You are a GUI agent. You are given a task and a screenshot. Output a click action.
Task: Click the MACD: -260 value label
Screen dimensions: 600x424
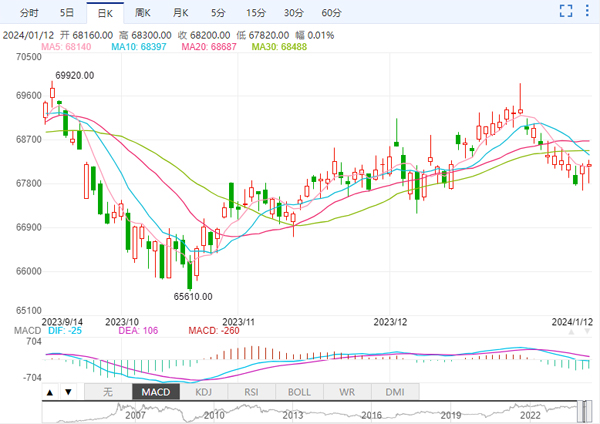(214, 331)
